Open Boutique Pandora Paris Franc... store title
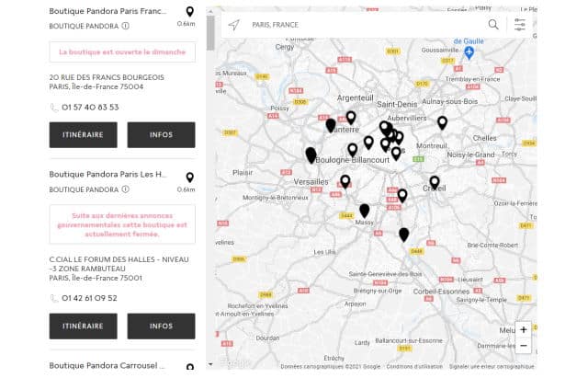 108,11
